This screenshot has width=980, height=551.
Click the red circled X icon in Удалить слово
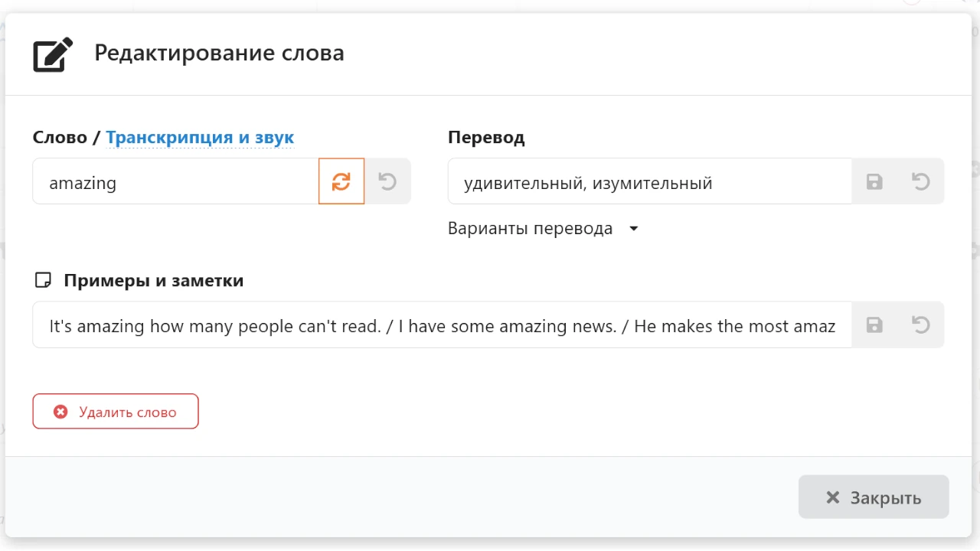(60, 412)
